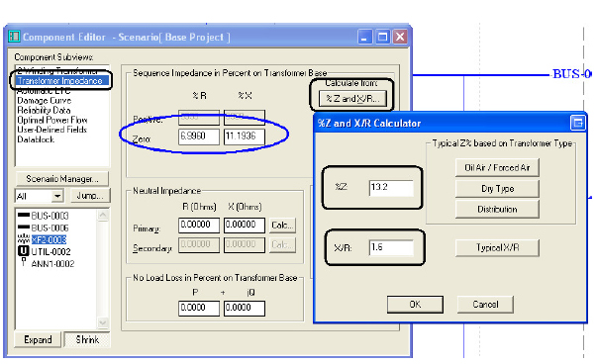Click the Expand button
The width and height of the screenshot is (597, 364).
38,339
